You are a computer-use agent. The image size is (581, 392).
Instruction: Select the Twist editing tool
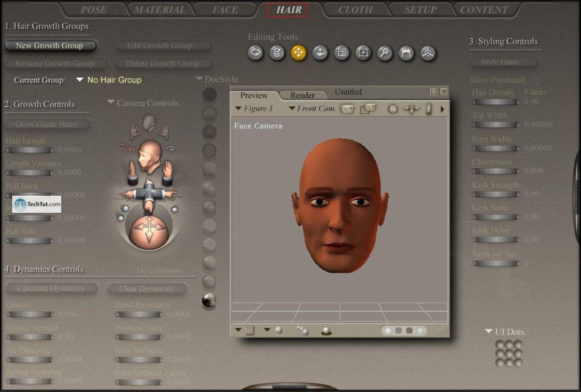(277, 53)
